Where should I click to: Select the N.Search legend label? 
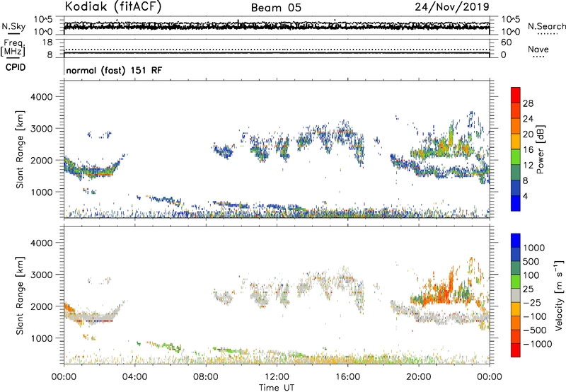coord(547,26)
